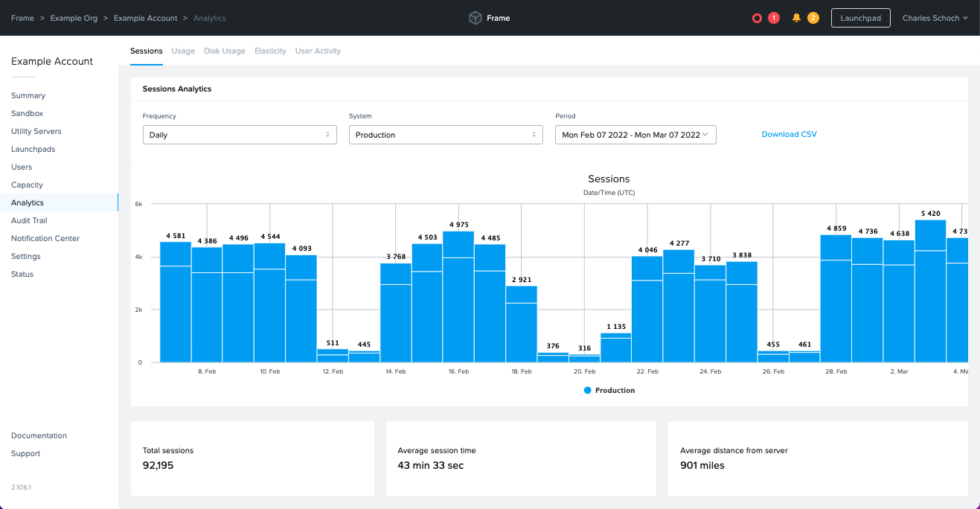The width and height of the screenshot is (980, 509).
Task: Click the Launchpad button
Action: [x=860, y=17]
